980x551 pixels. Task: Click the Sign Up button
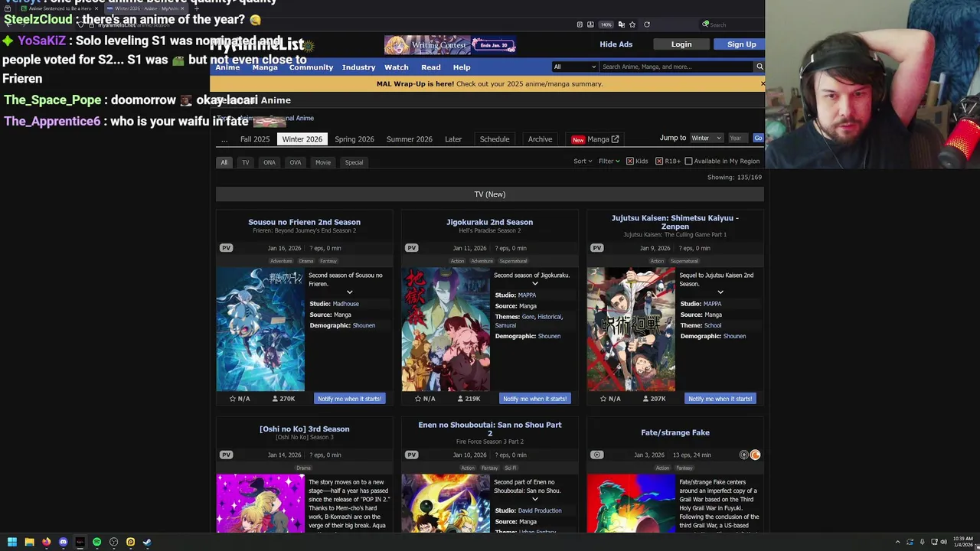pos(741,44)
